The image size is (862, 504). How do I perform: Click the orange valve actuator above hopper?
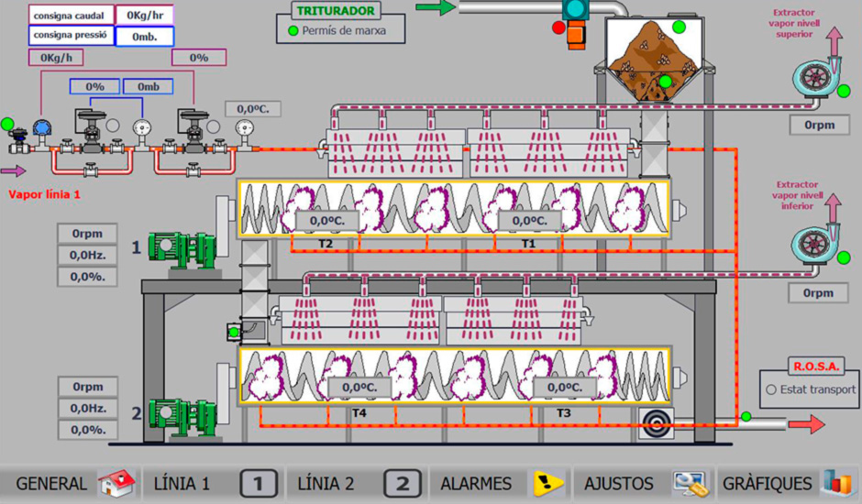coord(575,37)
